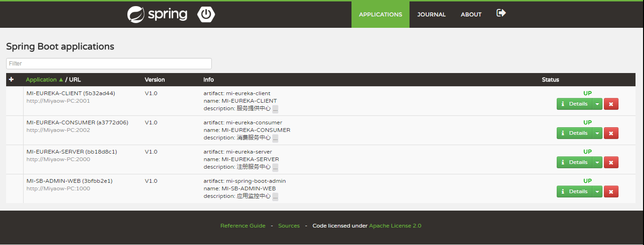644x245 pixels.
Task: Remove MI-SB-ADMIN-WEB with red x button
Action: pos(611,192)
